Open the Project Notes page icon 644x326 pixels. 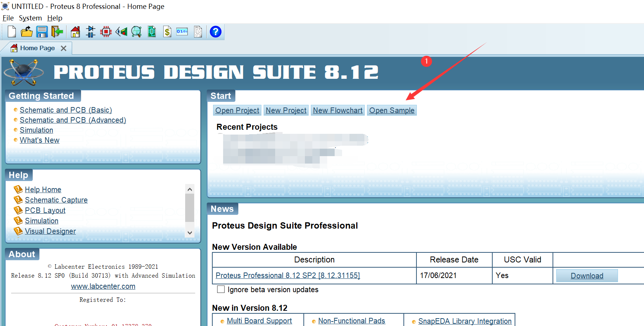click(198, 32)
